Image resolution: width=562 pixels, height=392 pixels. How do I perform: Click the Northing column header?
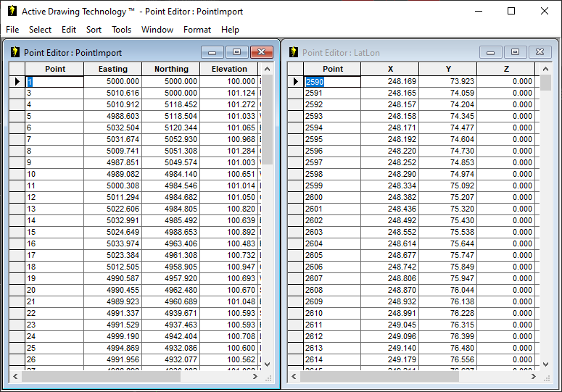[171, 69]
